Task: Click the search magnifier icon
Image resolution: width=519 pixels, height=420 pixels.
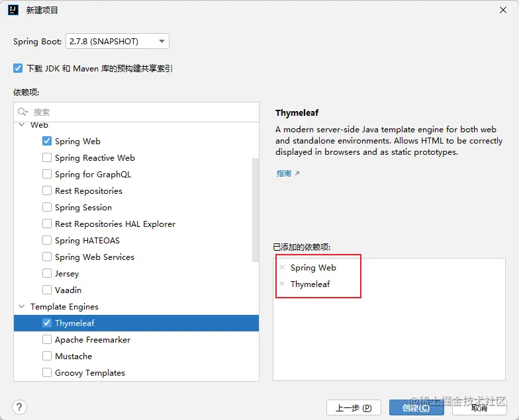Action: [23, 112]
